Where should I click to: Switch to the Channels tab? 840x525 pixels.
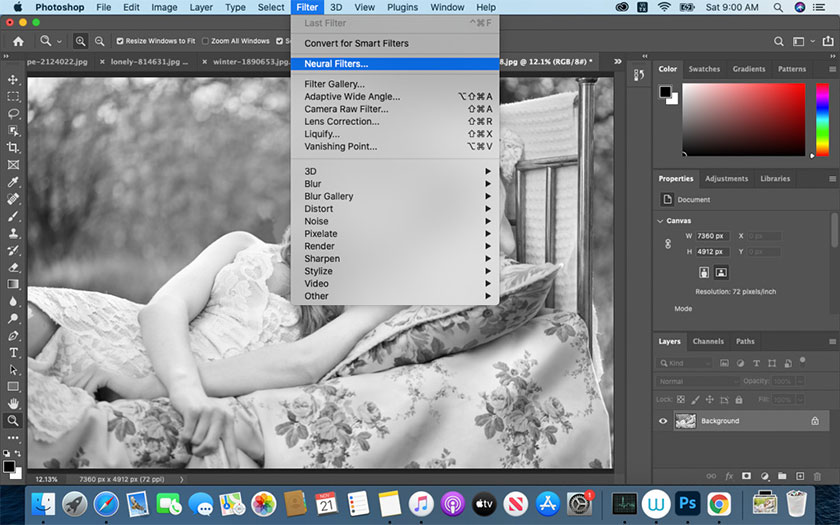point(708,341)
